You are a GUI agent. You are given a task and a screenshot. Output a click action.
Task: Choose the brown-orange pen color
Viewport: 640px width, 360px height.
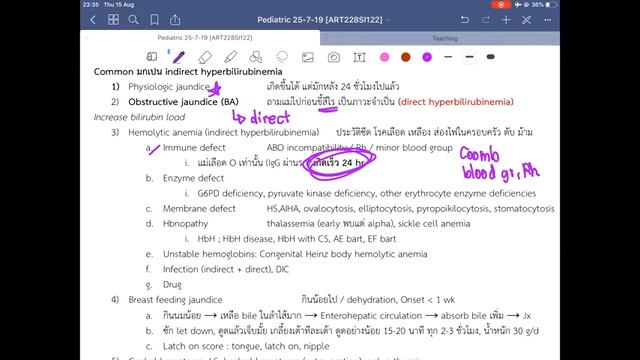(x=406, y=57)
